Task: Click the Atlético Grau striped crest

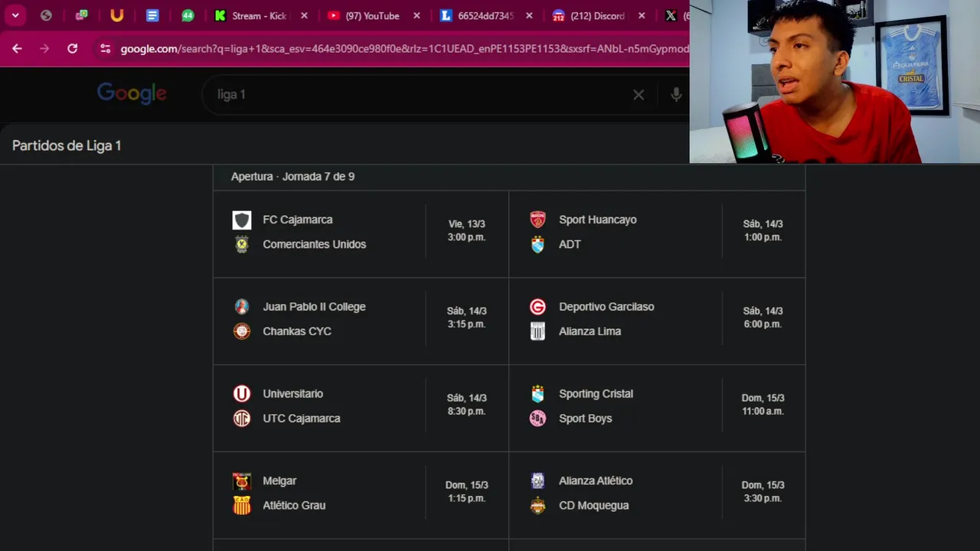Action: tap(242, 506)
